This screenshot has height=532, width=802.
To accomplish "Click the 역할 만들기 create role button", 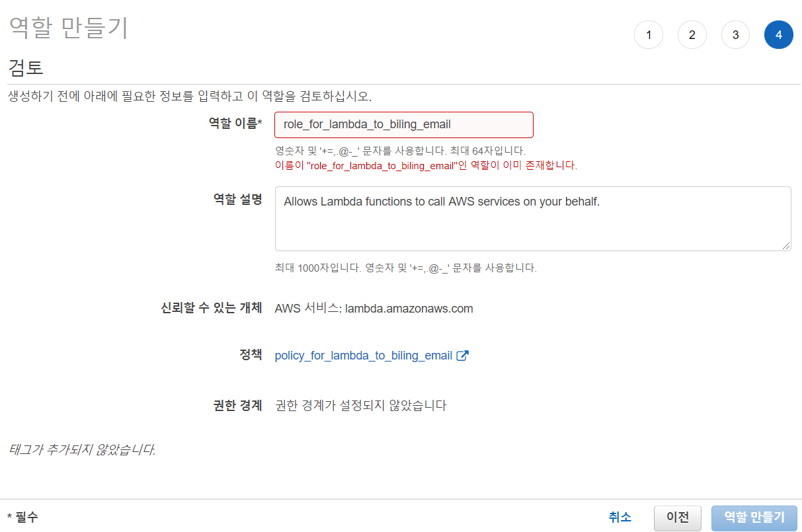I will (754, 517).
